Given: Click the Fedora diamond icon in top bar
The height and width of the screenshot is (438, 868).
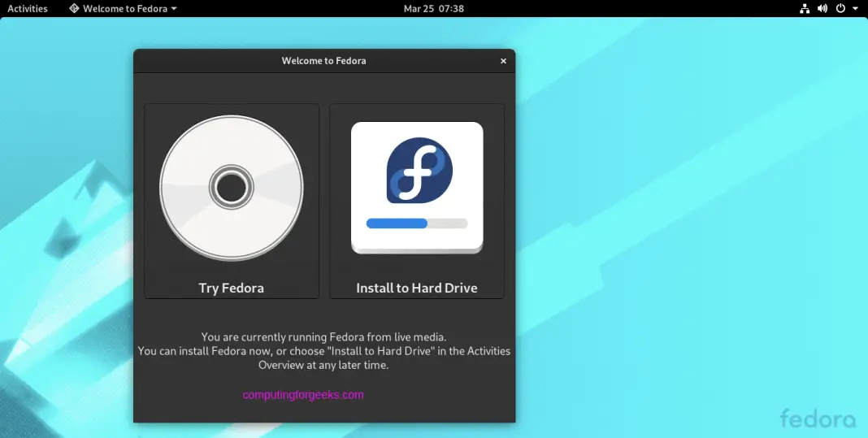Looking at the screenshot, I should 74,8.
